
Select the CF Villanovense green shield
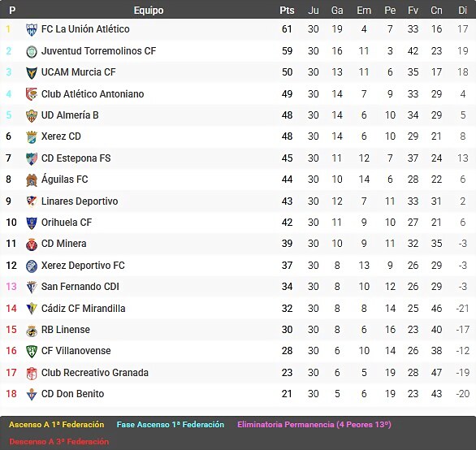(32, 352)
